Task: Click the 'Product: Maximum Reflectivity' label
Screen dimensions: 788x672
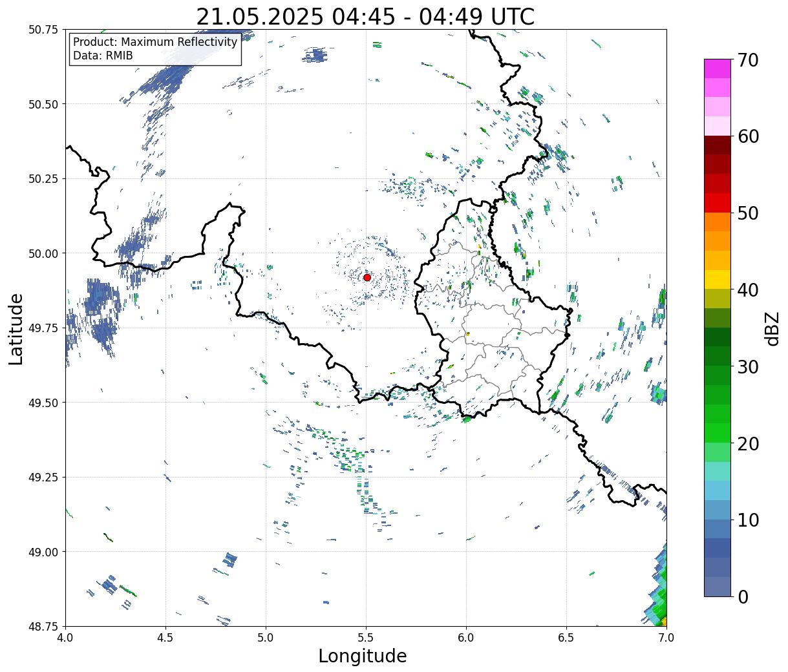Action: click(x=155, y=42)
